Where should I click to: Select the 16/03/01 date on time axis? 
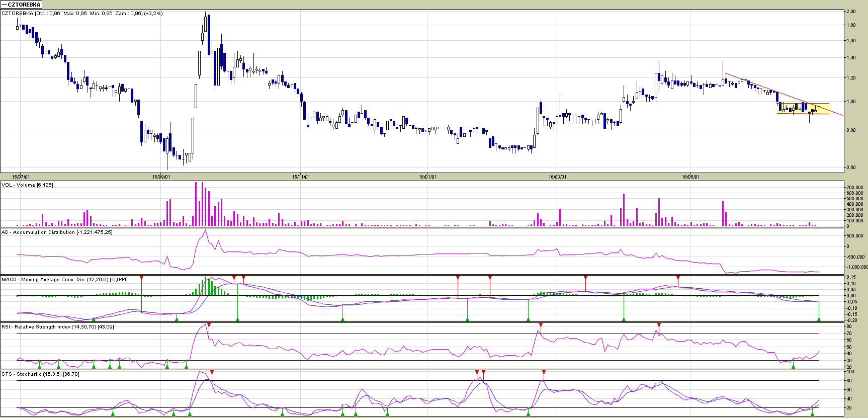point(557,177)
